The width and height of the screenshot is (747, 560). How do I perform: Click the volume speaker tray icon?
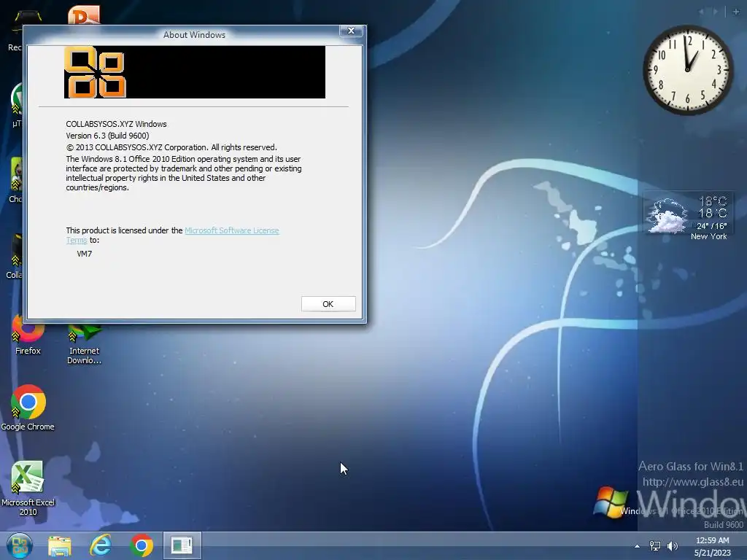tap(672, 546)
